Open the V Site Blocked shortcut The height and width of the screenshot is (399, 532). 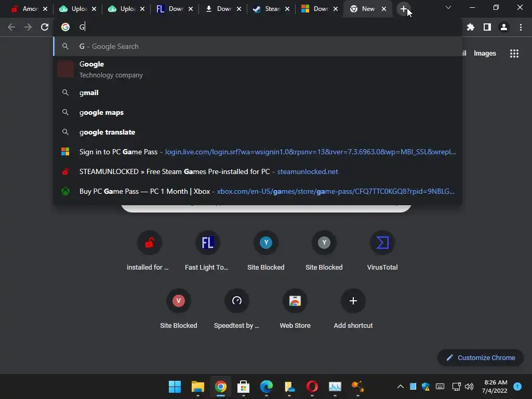179,309
